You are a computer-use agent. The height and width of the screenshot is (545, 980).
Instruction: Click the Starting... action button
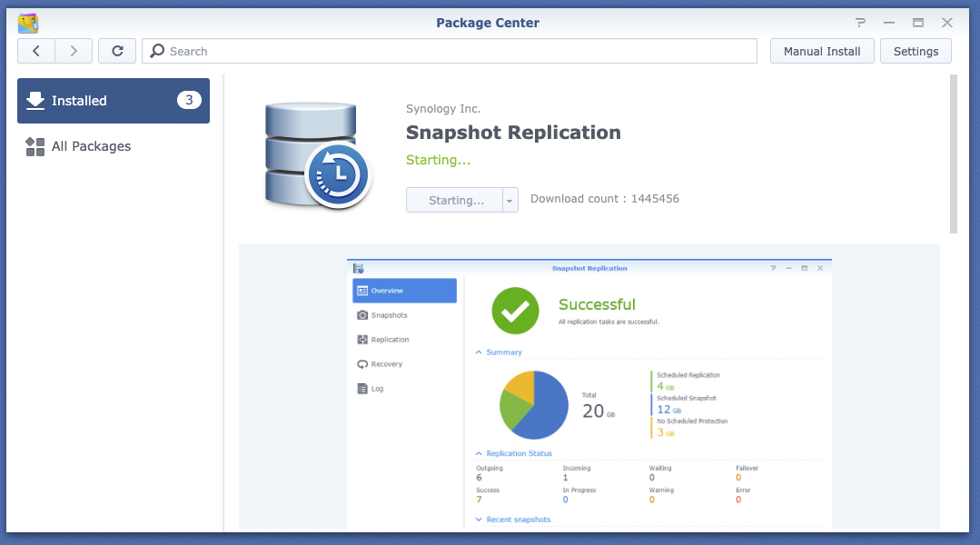tap(454, 200)
